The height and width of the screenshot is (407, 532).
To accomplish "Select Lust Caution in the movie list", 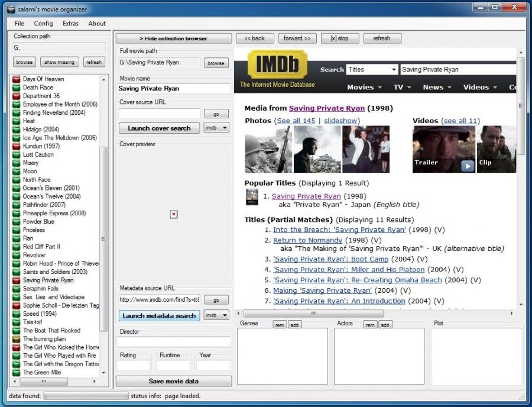I will click(38, 155).
